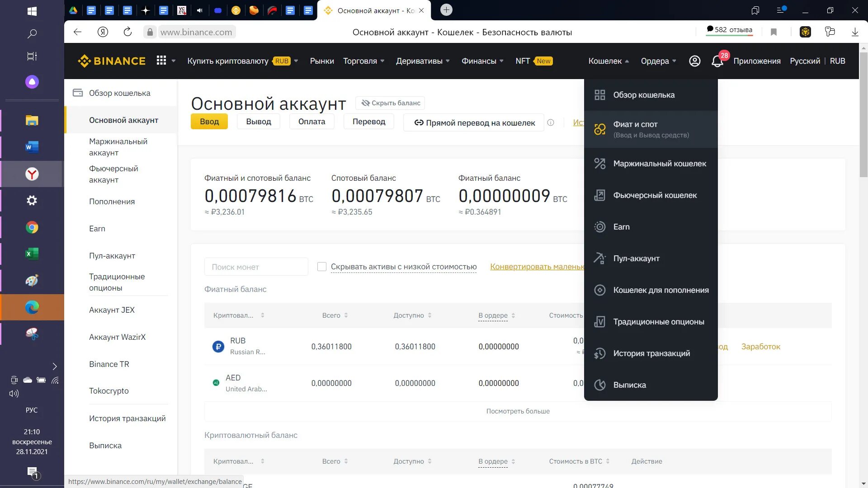Image resolution: width=868 pixels, height=488 pixels.
Task: Click the transaction history icon in dropdown
Action: click(599, 353)
